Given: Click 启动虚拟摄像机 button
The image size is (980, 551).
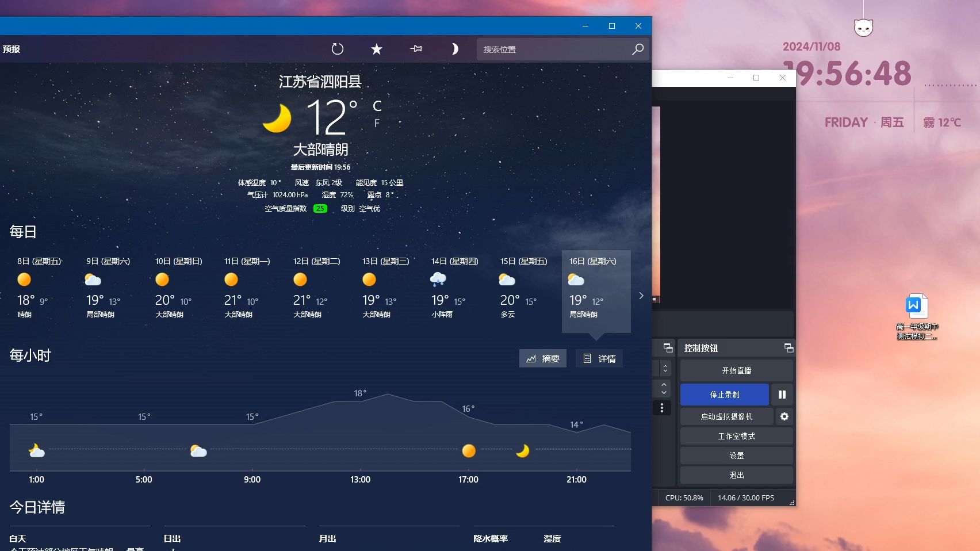Looking at the screenshot, I should (727, 416).
